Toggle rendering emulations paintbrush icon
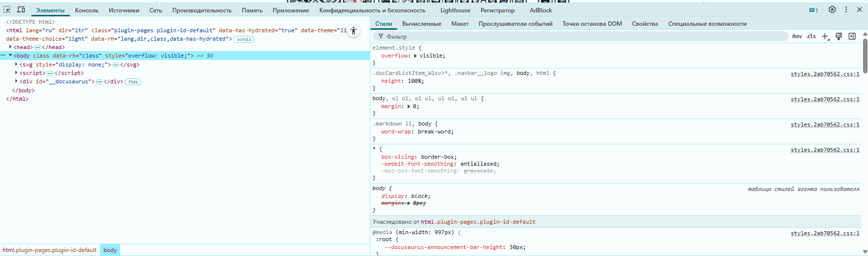The image size is (868, 256). [839, 36]
